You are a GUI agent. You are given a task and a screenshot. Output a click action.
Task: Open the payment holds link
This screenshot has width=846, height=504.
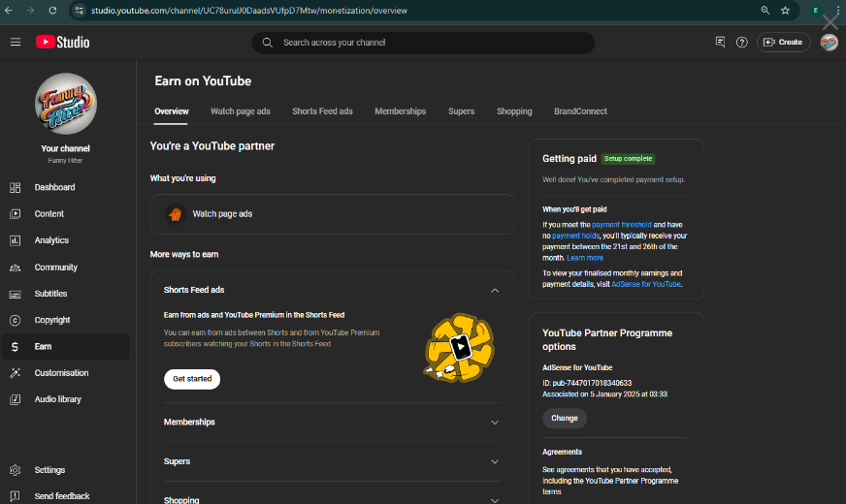coord(575,236)
